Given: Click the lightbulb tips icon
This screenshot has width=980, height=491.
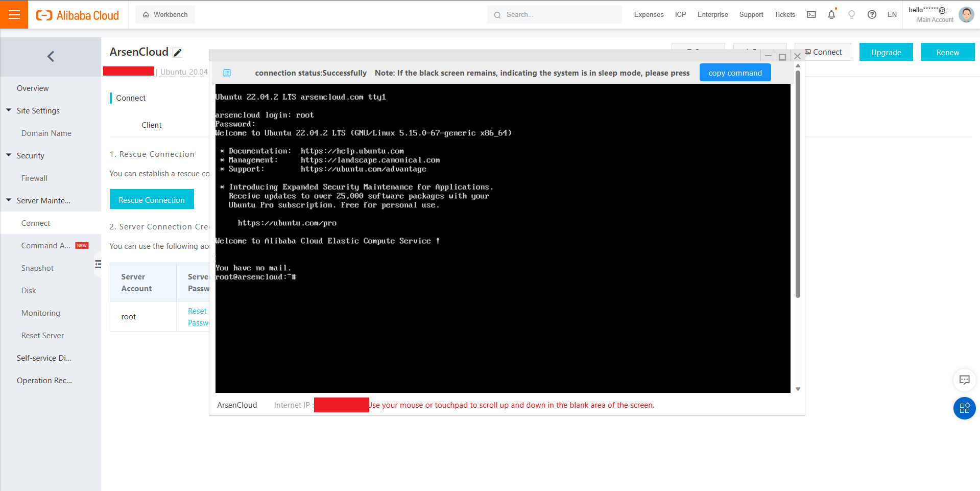Looking at the screenshot, I should pyautogui.click(x=851, y=14).
